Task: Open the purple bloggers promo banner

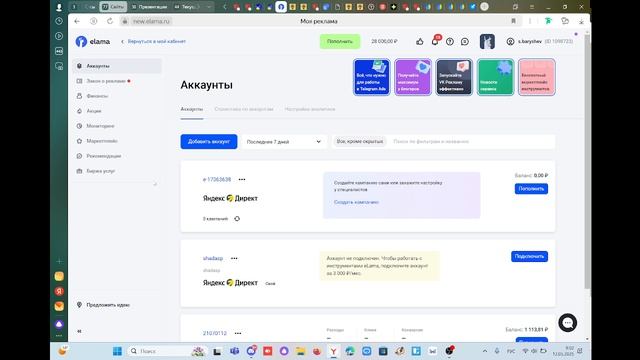Action: 413,77
